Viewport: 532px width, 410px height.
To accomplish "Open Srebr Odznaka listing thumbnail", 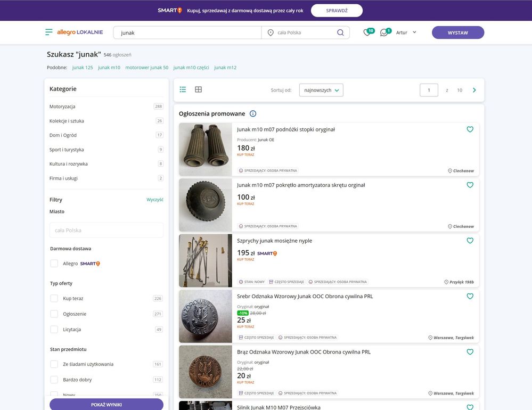I will (205, 316).
